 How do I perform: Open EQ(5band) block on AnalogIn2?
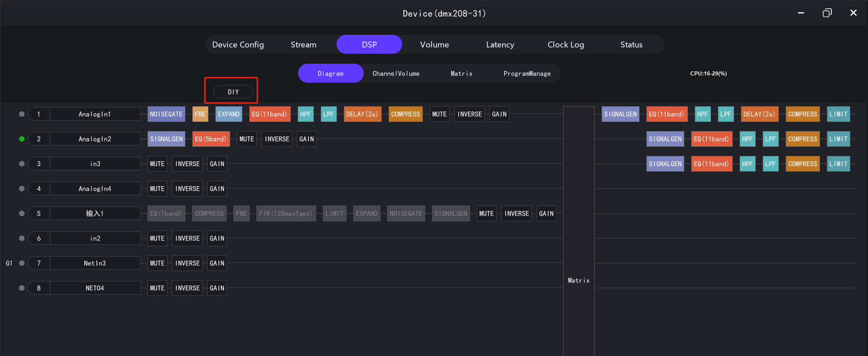pyautogui.click(x=211, y=139)
